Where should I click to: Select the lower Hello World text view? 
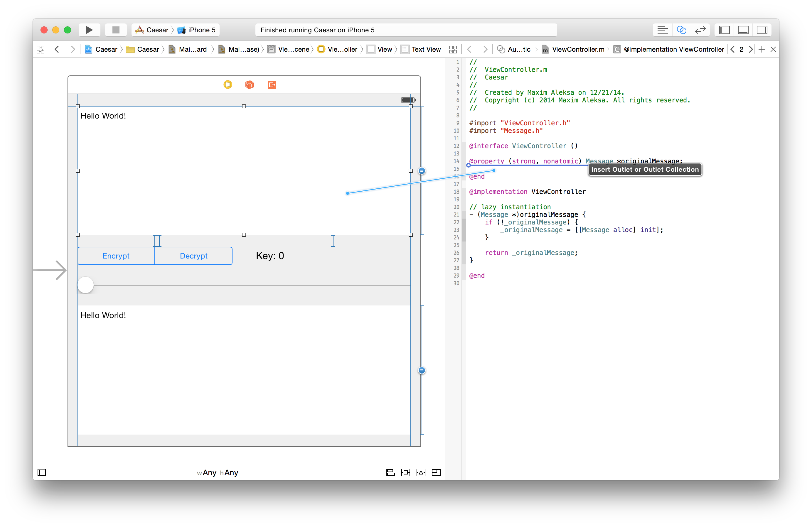click(x=244, y=370)
